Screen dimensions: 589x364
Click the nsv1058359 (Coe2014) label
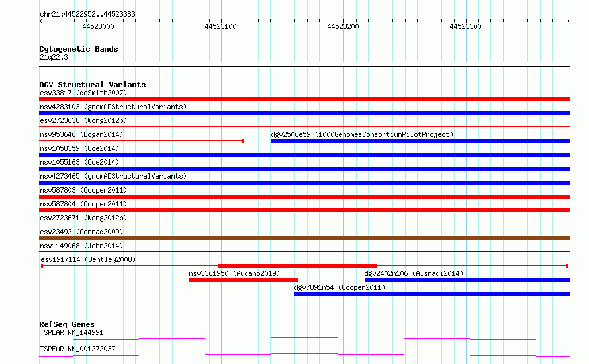click(79, 148)
